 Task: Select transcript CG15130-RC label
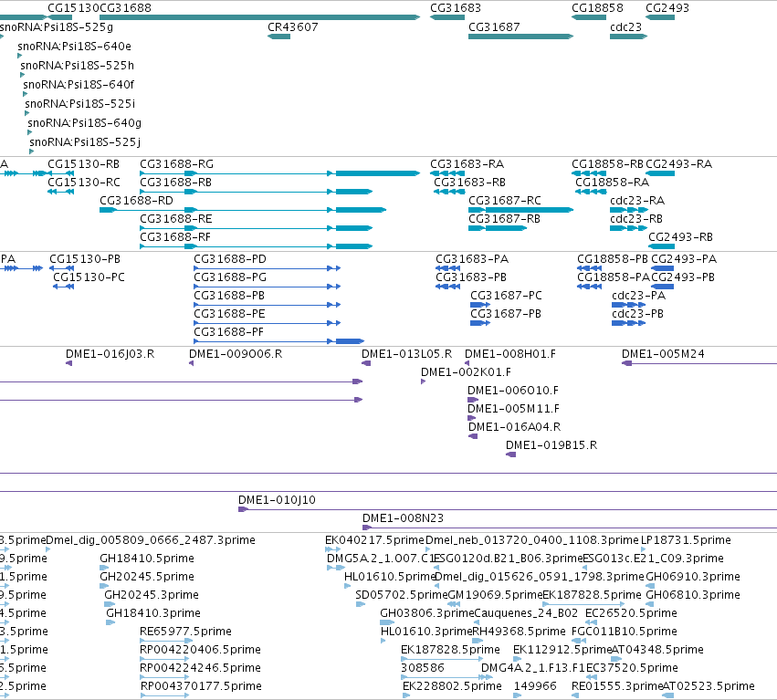(84, 183)
